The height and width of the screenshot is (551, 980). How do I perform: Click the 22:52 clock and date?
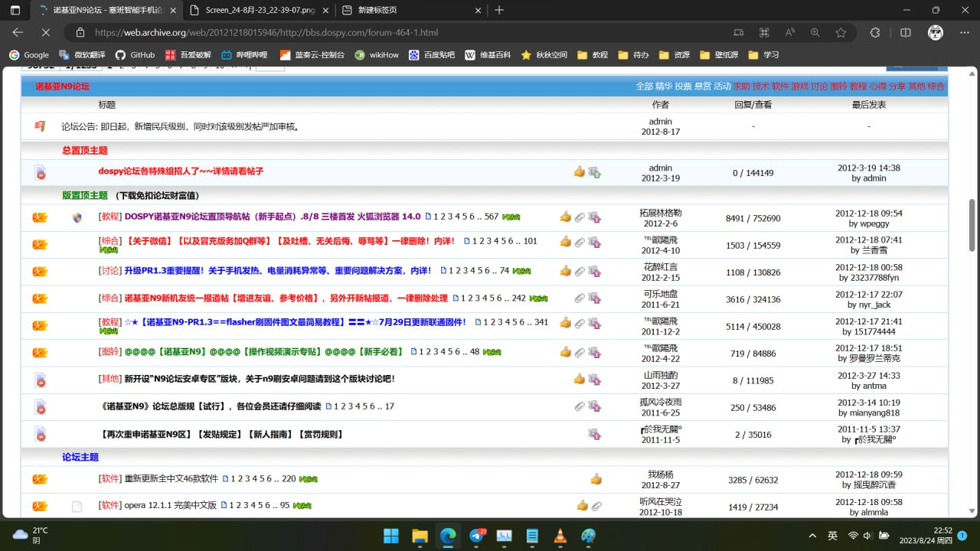[x=926, y=535]
